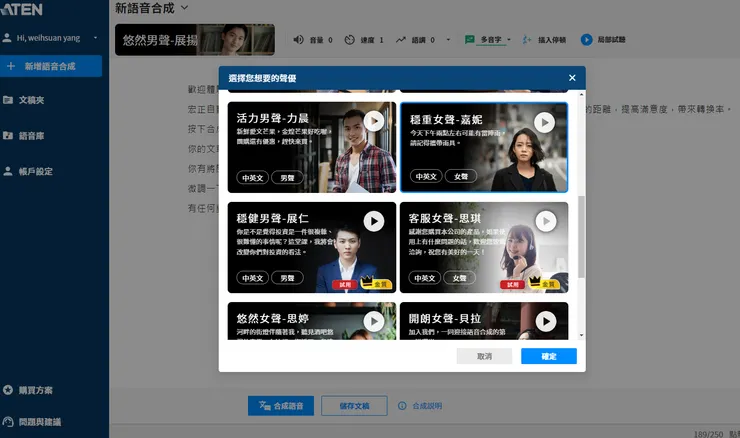Open 購買方案 in the sidebar
Image resolution: width=740 pixels, height=438 pixels.
pos(35,390)
